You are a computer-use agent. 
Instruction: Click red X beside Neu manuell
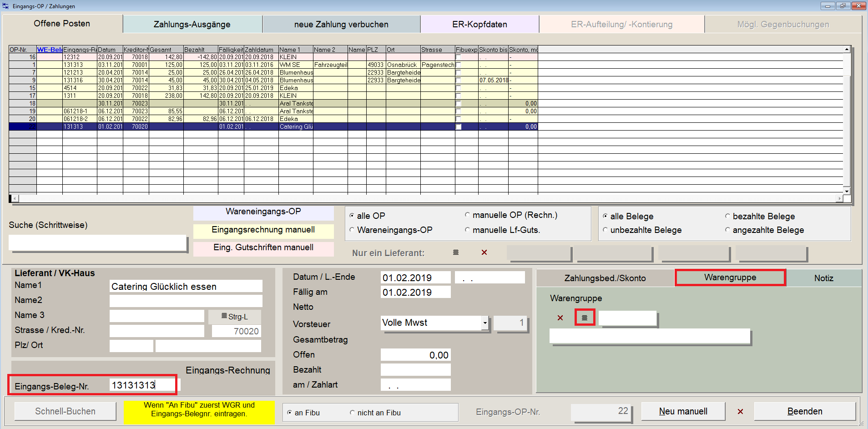coord(740,412)
